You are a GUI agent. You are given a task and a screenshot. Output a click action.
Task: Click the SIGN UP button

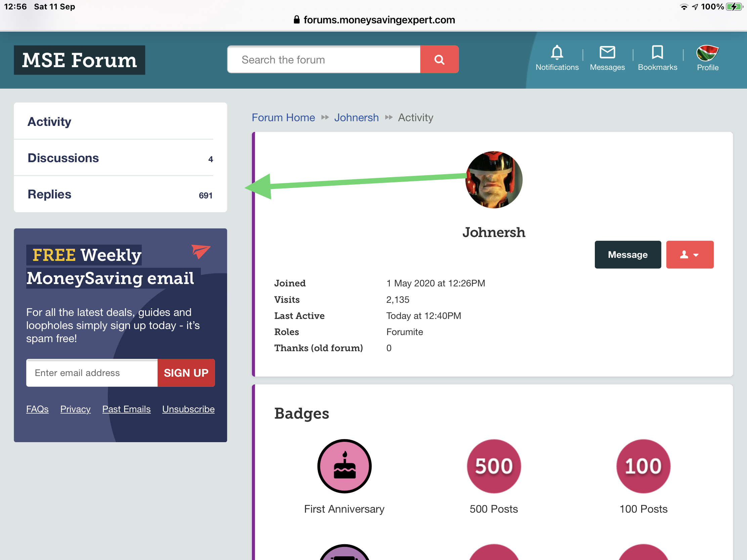(x=186, y=373)
